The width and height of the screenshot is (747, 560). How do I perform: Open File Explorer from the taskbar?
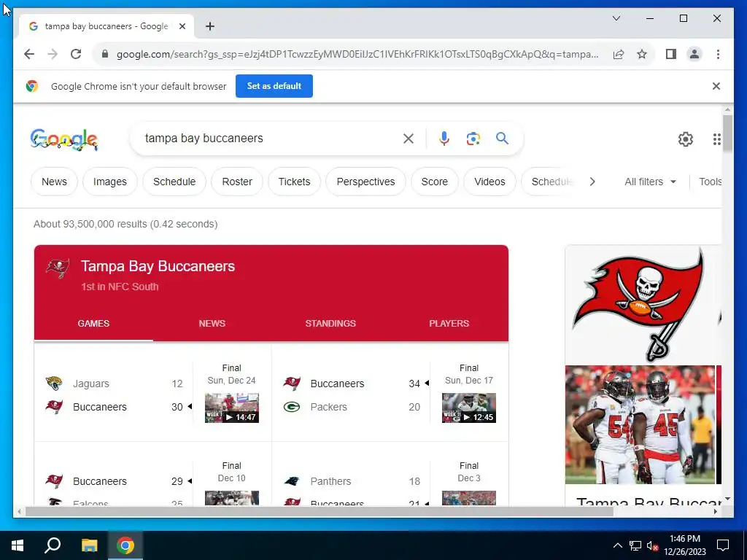click(89, 545)
